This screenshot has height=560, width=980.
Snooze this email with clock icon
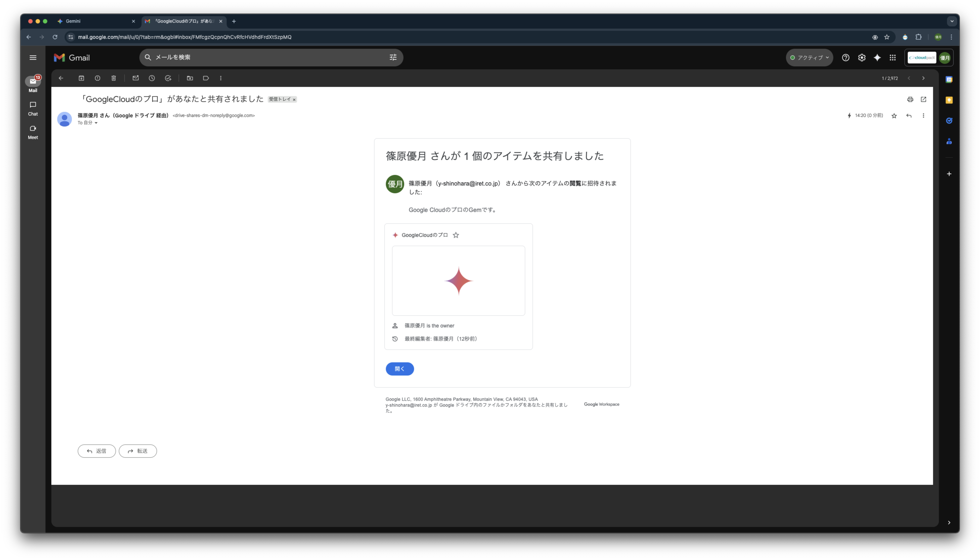click(151, 78)
